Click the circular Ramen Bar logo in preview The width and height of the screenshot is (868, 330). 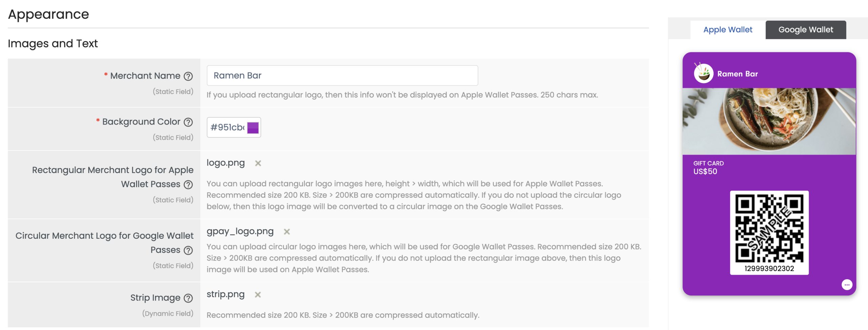(x=704, y=74)
